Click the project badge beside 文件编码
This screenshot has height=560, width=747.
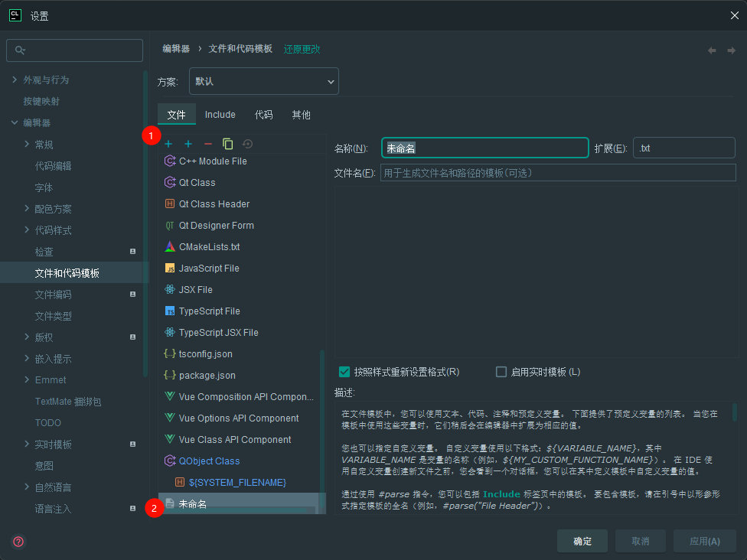coord(133,295)
